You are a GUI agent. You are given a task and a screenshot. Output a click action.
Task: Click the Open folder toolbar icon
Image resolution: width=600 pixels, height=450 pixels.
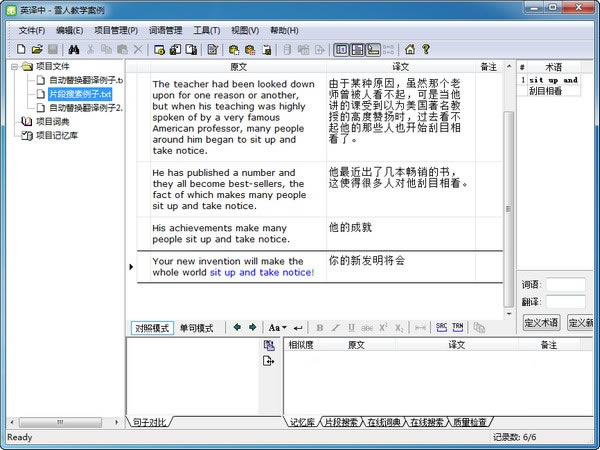37,49
